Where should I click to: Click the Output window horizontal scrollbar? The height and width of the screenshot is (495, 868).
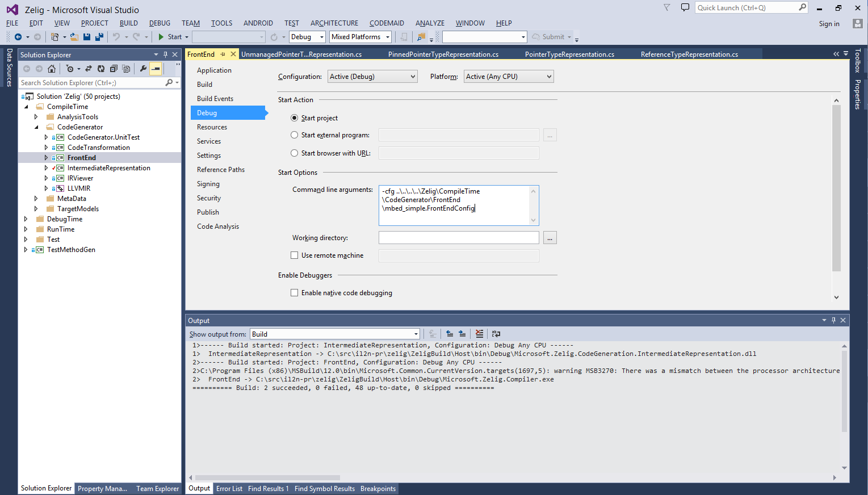click(267, 477)
